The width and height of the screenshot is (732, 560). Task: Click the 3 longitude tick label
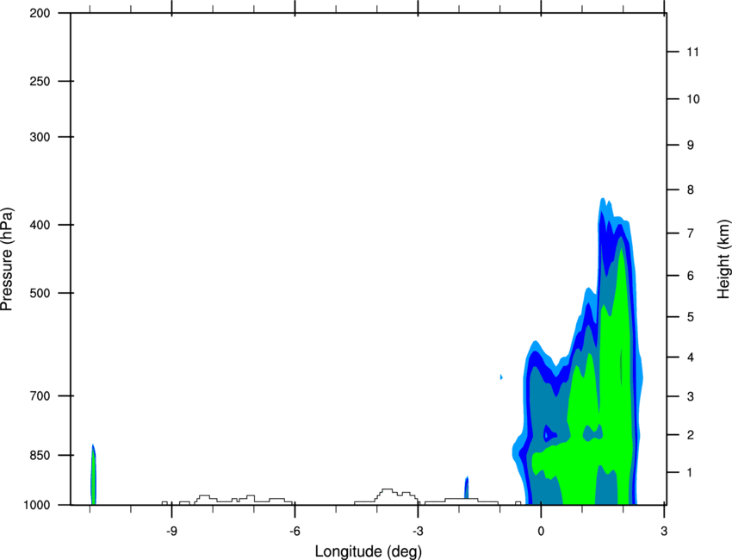[x=664, y=531]
